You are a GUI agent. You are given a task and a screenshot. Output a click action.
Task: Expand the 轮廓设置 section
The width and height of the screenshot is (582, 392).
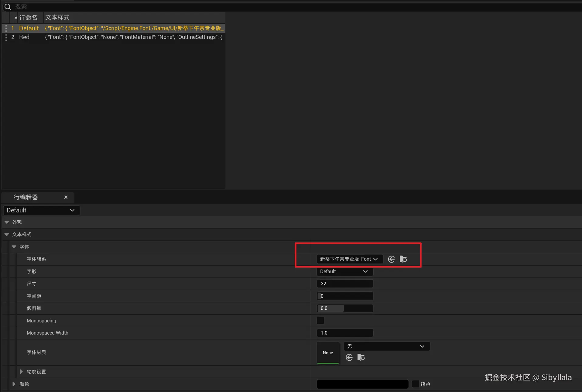(21, 372)
